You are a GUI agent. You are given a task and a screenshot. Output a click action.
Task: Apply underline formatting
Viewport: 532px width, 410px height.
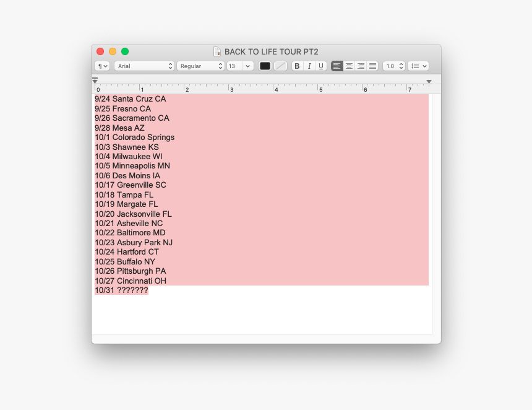pos(320,66)
